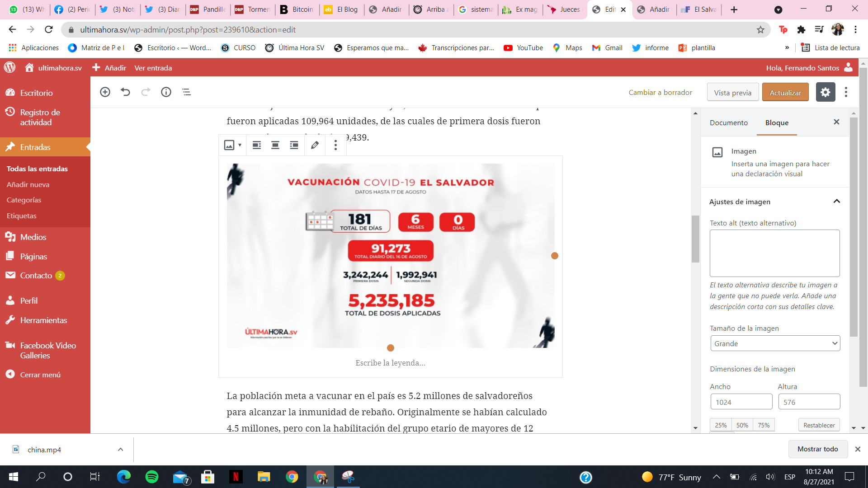Open Añadir nueva under Entradas
868x488 pixels.
coord(28,184)
